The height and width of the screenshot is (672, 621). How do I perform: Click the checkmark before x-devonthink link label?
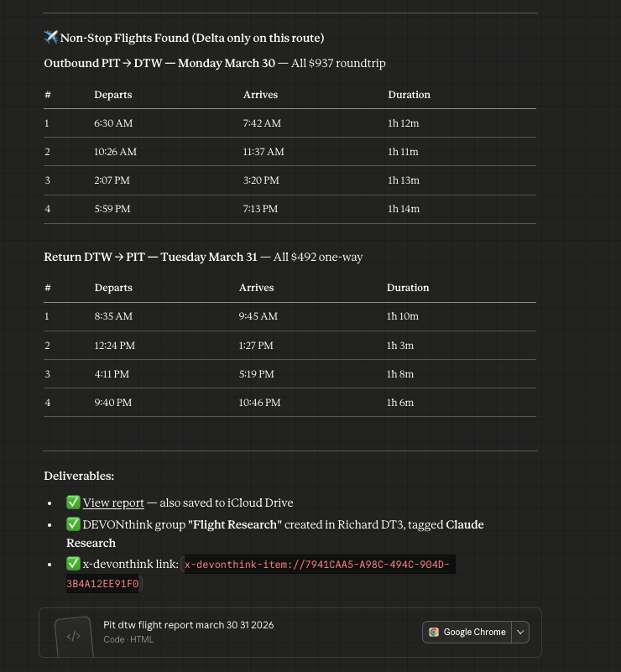tap(73, 565)
